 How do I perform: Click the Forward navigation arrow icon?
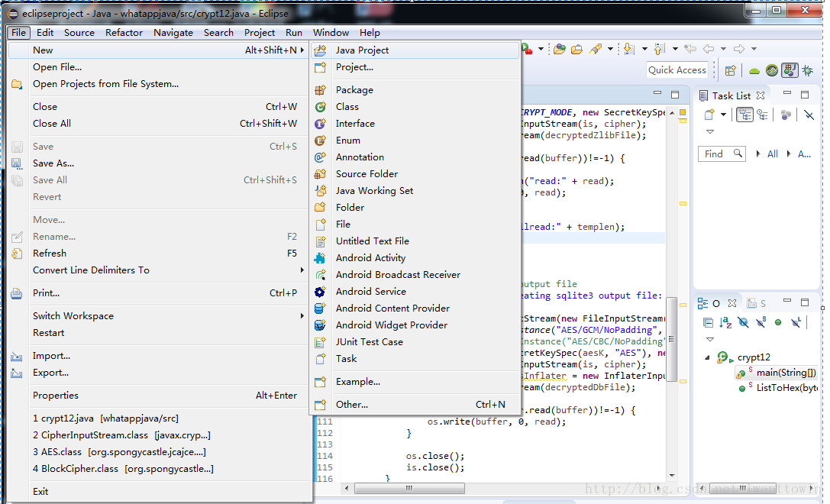(739, 49)
